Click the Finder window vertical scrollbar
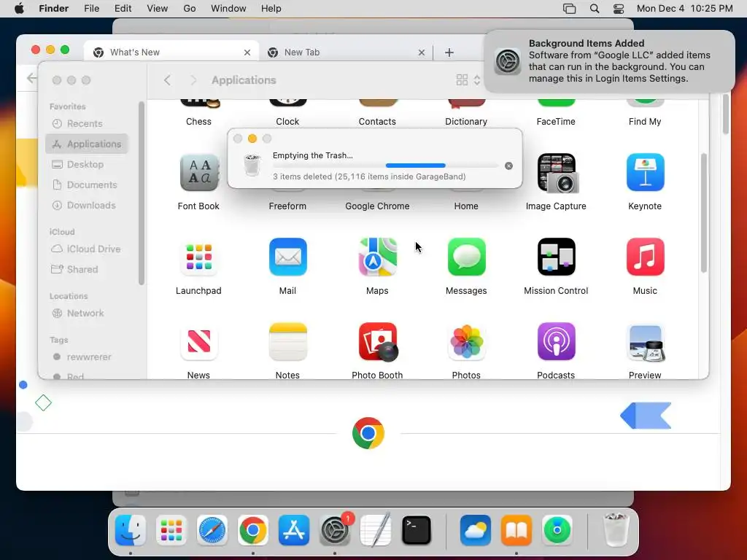This screenshot has height=560, width=747. 704,213
